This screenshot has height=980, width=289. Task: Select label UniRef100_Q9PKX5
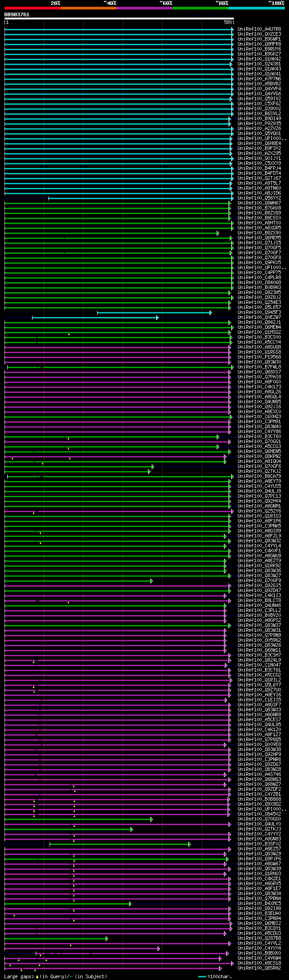pyautogui.click(x=259, y=263)
